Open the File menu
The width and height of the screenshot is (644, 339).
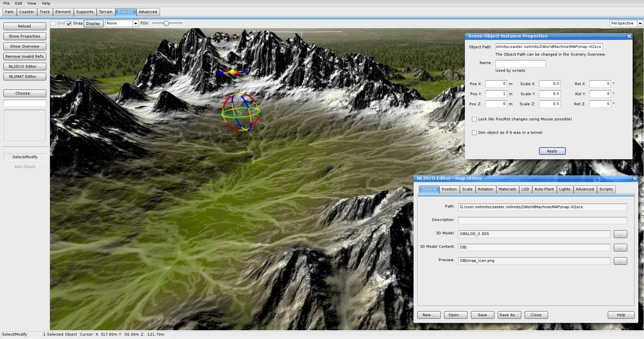(x=6, y=3)
